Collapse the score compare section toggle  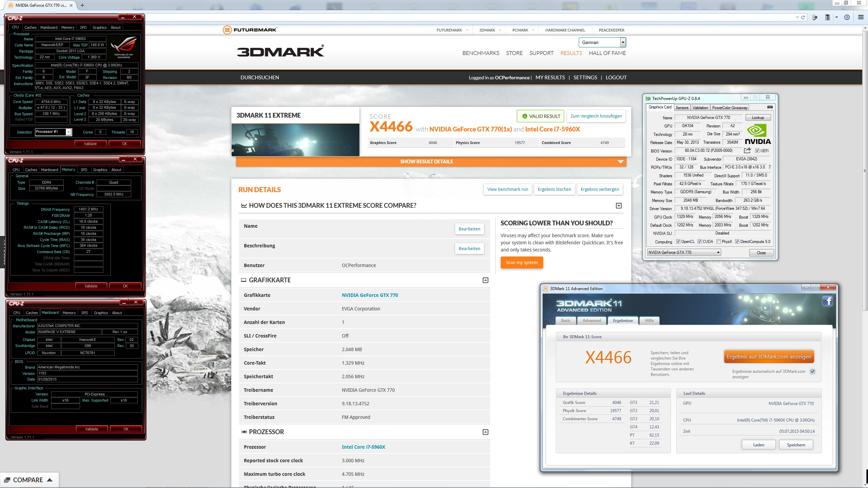(x=619, y=206)
